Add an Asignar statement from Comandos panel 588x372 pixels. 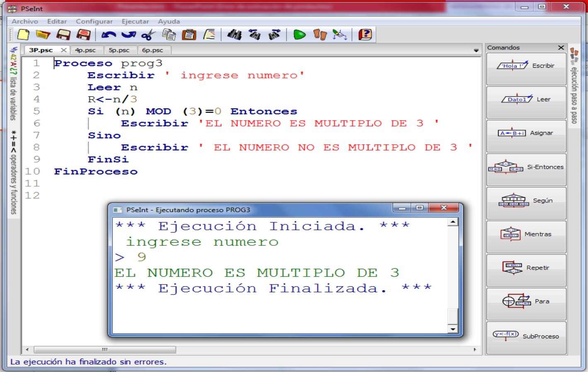point(526,134)
